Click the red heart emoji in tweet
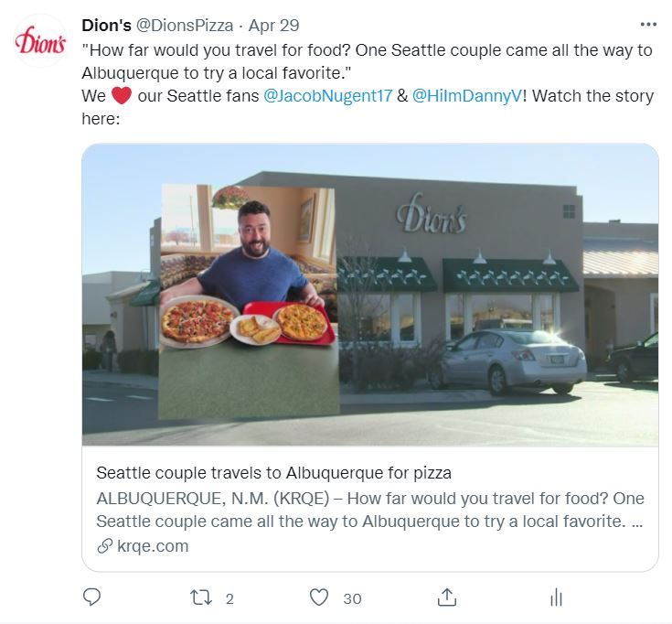This screenshot has width=672, height=624. pos(122,96)
